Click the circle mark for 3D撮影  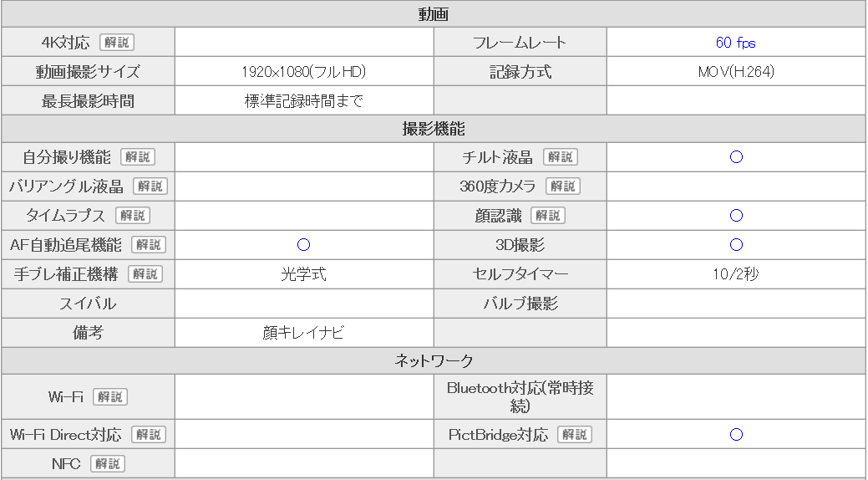point(736,245)
